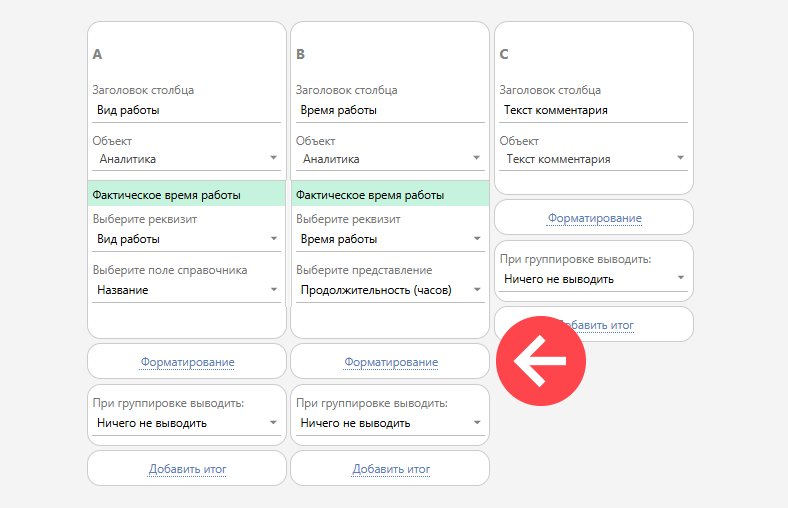The height and width of the screenshot is (508, 788).
Task: Open column A grouping dropdown 'Ничего не выводить'
Action: coord(186,424)
